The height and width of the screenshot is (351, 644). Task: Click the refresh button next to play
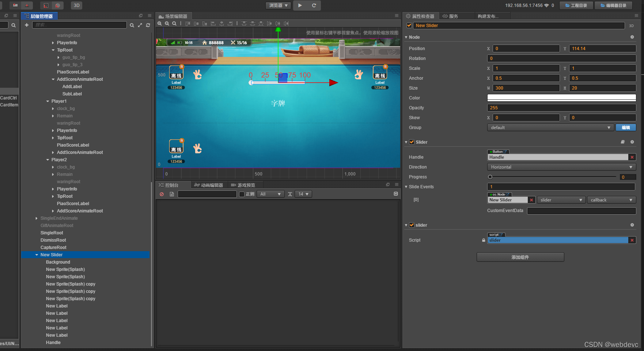(x=313, y=5)
